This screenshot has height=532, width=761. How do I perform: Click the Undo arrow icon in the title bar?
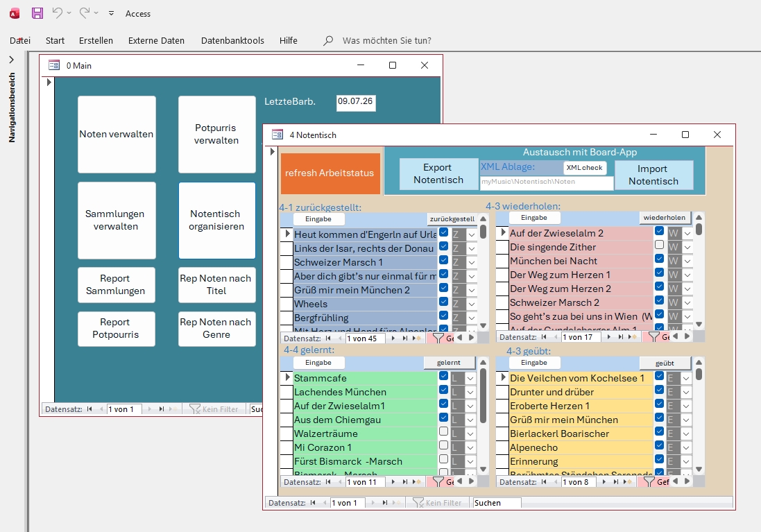tap(58, 13)
